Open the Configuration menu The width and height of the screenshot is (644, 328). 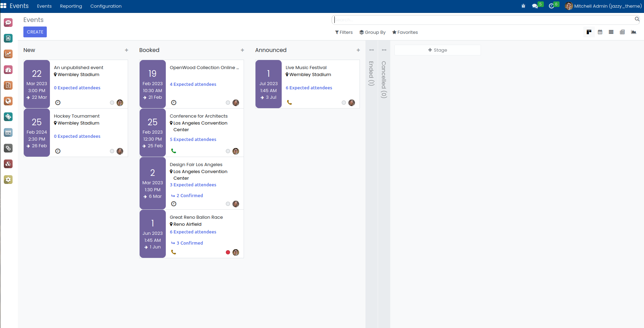(x=106, y=6)
